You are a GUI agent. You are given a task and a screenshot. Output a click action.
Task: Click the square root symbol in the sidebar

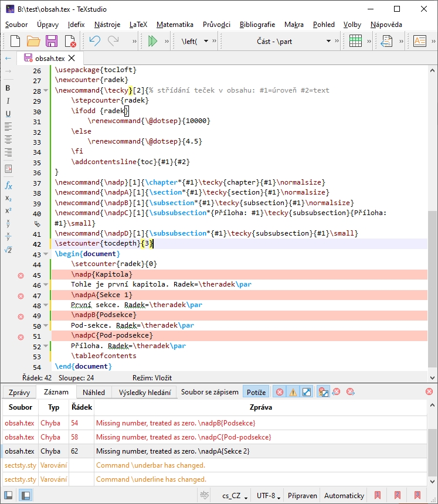tap(8, 250)
